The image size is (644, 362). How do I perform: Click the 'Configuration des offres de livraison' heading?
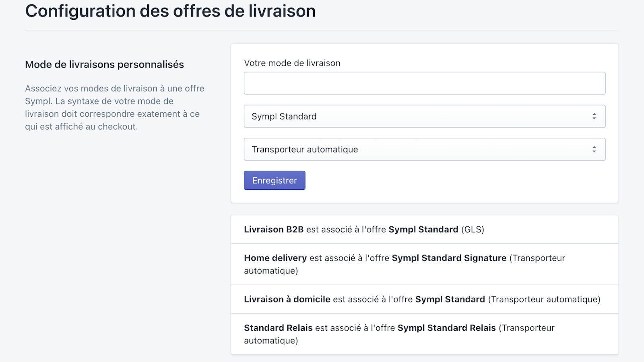pyautogui.click(x=170, y=11)
